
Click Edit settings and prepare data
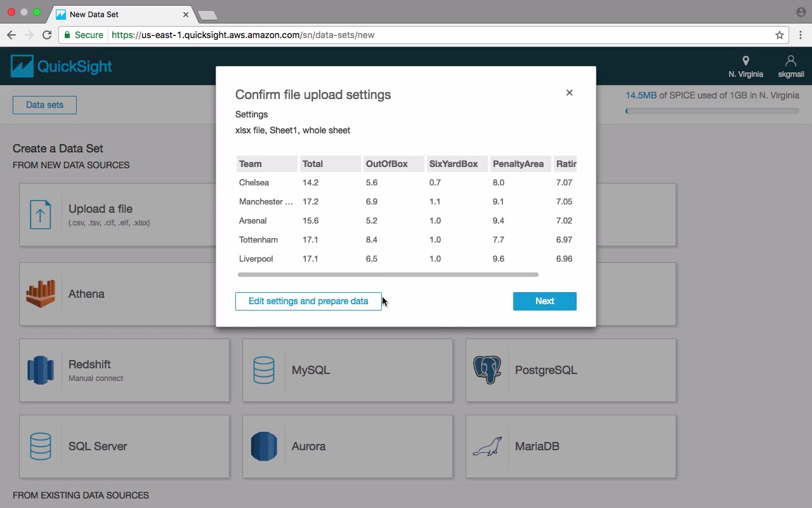tap(308, 301)
